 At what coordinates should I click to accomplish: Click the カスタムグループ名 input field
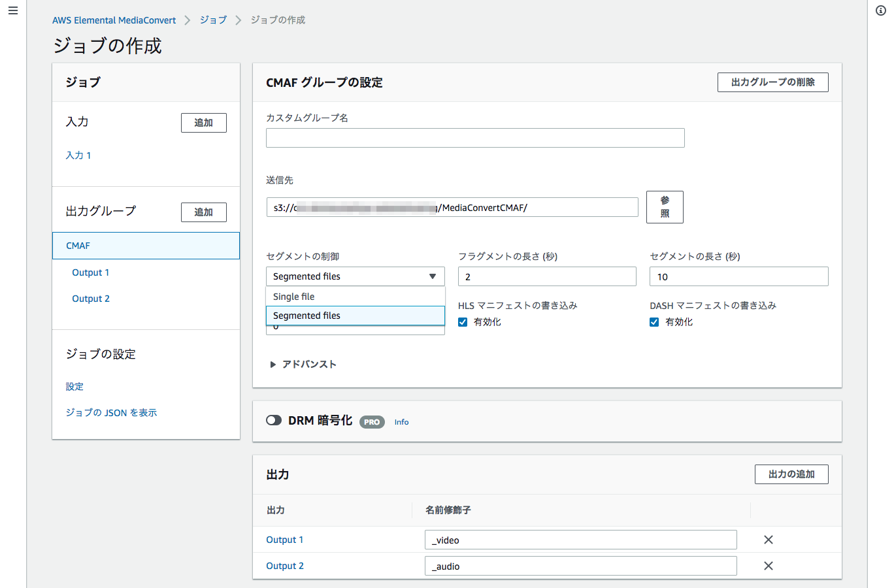tap(475, 137)
